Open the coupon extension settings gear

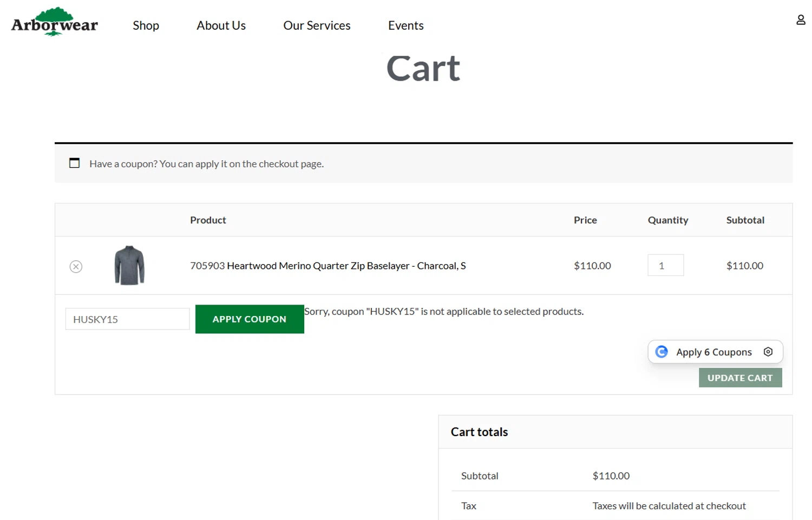tap(768, 352)
